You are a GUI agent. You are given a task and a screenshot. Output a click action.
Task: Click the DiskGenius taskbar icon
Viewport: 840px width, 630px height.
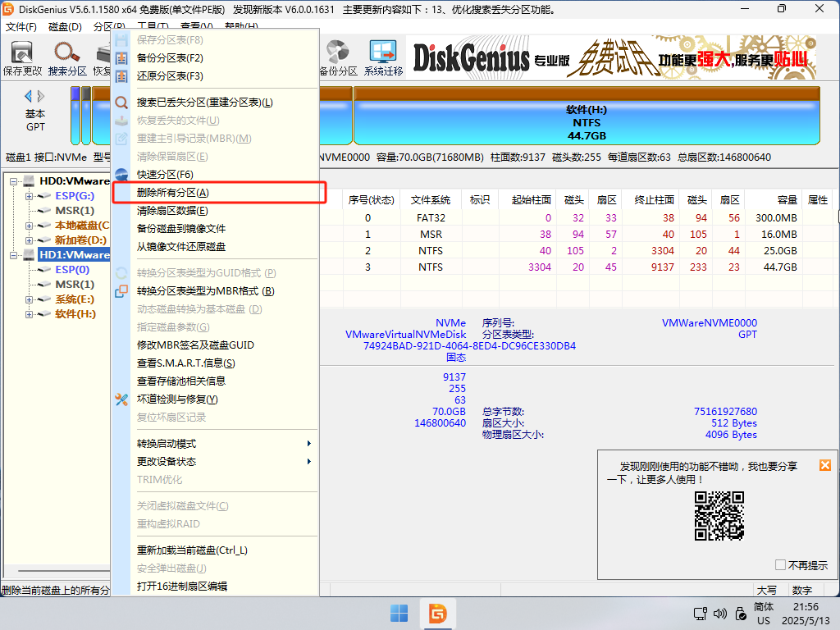point(438,614)
